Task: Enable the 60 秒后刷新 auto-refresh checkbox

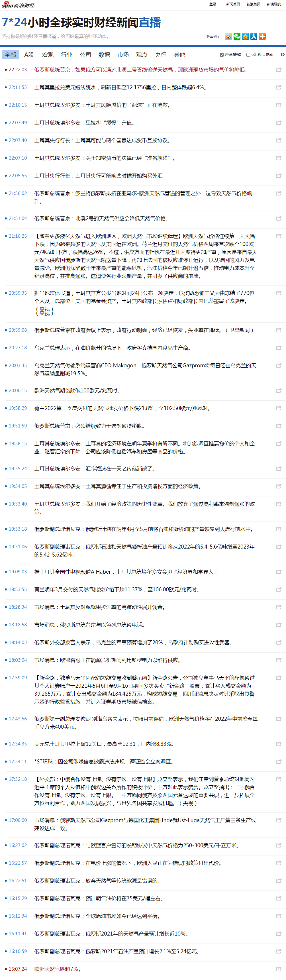Action: pos(248,55)
